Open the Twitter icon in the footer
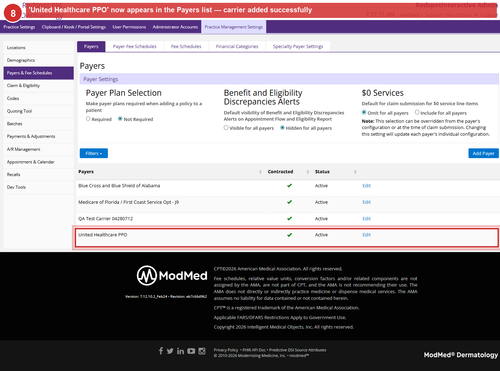This screenshot has width=500, height=371. tap(170, 351)
